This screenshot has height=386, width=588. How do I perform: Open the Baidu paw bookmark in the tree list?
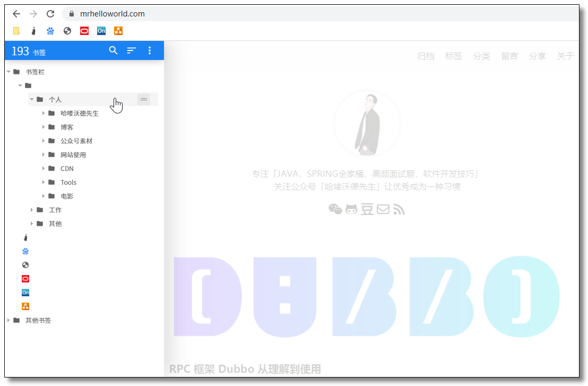tap(25, 251)
